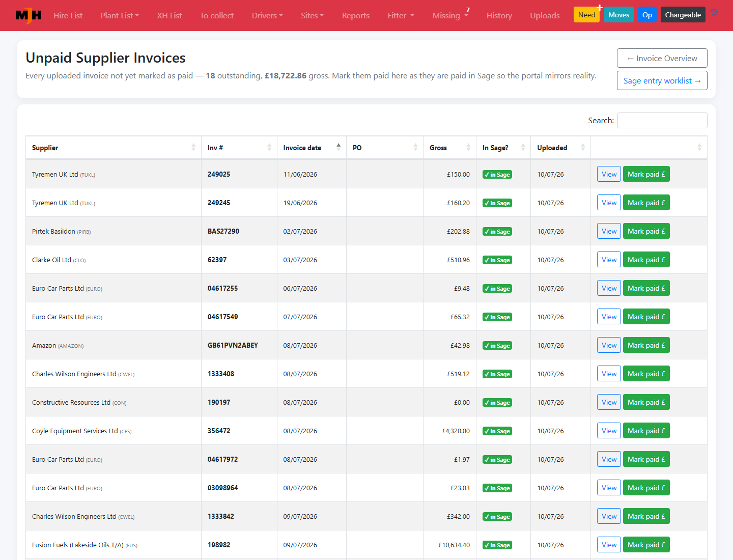View Fusion Fuels invoice 198982

[x=609, y=545]
